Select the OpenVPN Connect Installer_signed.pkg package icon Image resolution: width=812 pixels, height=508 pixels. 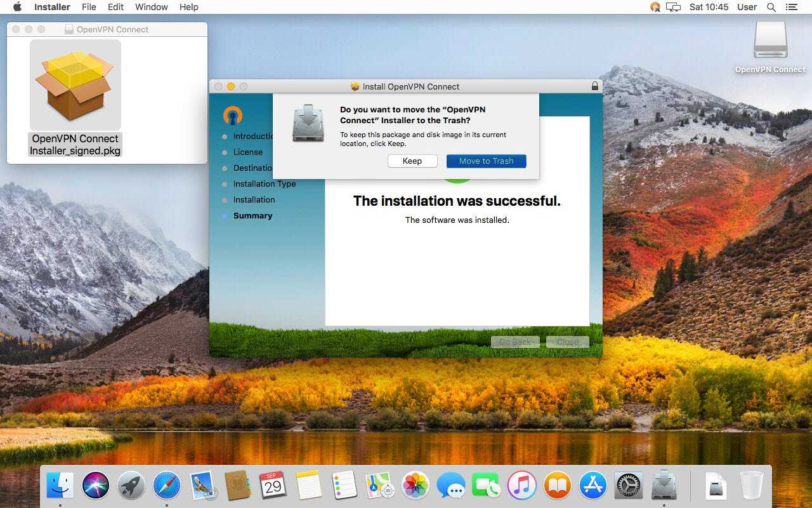click(75, 84)
